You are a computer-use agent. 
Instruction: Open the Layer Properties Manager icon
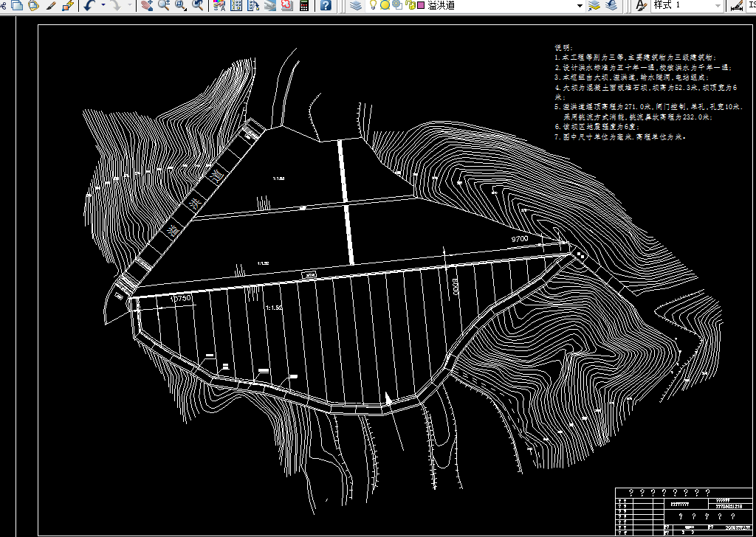[x=356, y=5]
